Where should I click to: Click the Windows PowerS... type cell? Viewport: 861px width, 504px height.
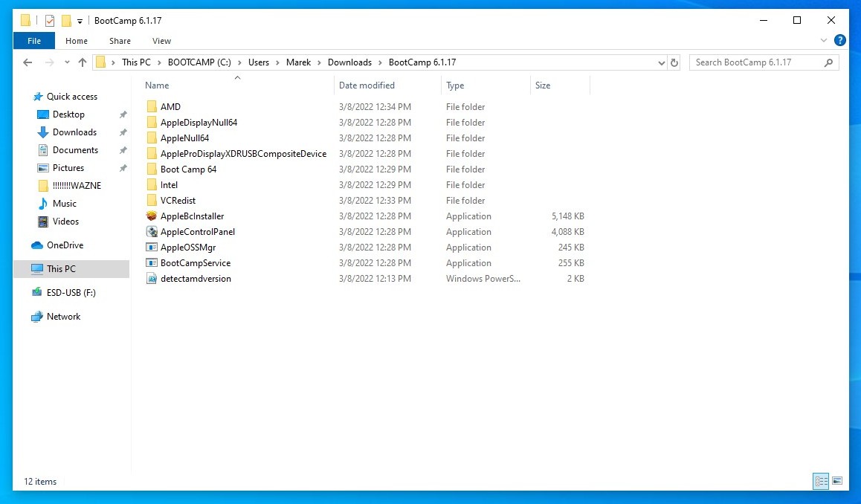pos(483,279)
